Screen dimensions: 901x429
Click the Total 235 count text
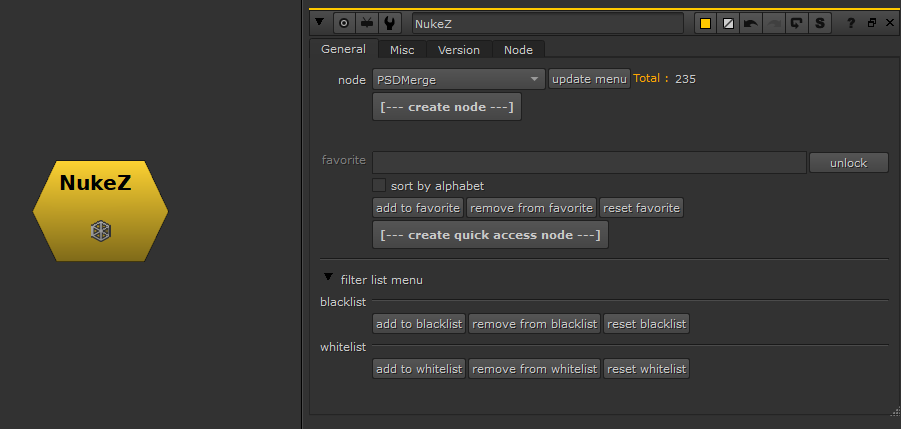[664, 79]
